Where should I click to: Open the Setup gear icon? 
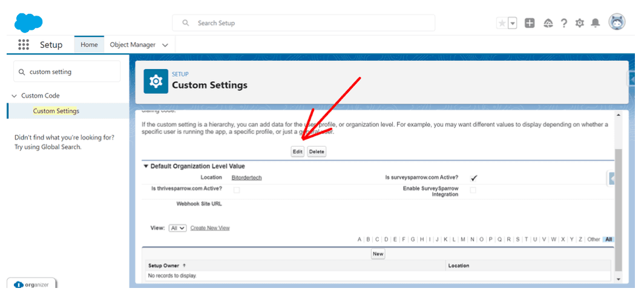point(580,23)
